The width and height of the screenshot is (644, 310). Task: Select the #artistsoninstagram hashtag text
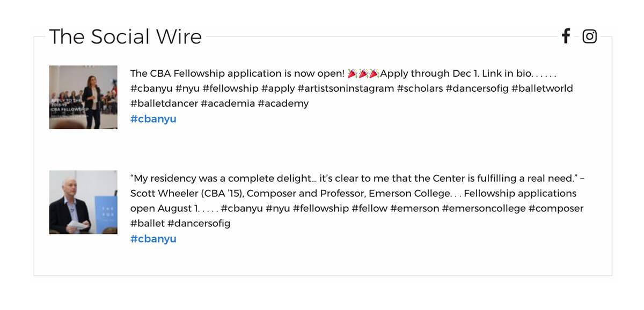346,88
